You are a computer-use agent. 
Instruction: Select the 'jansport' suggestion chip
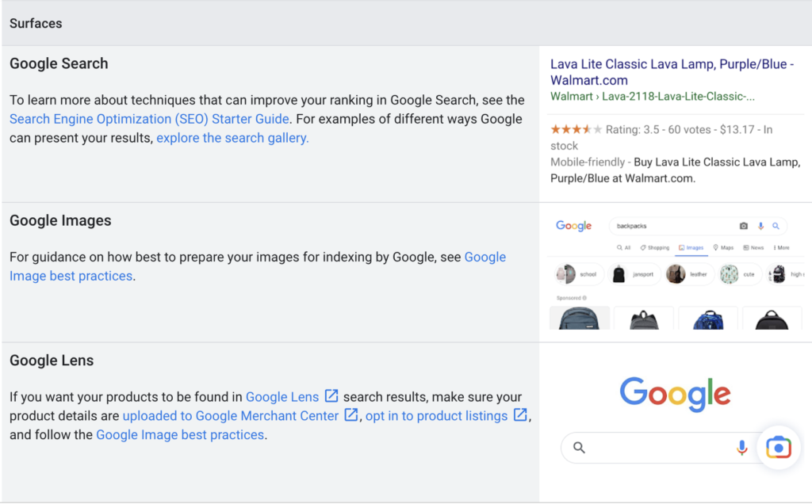(634, 274)
